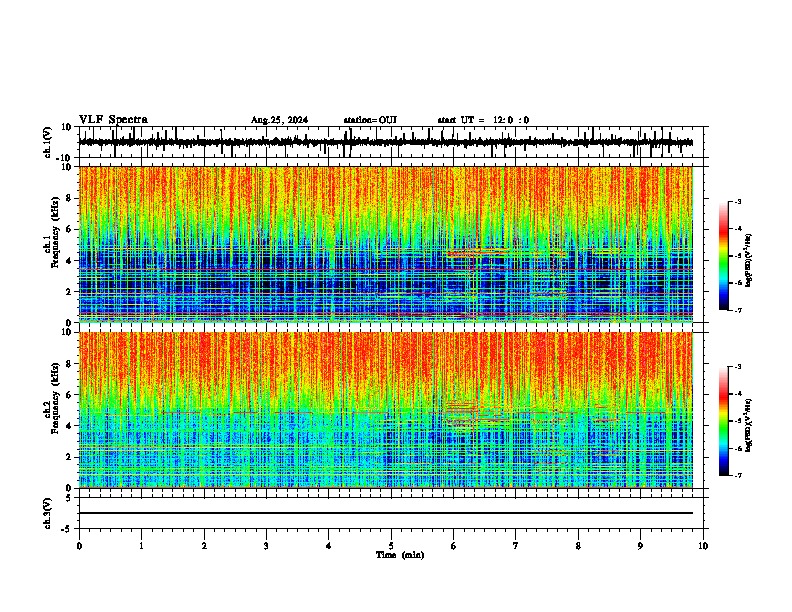Click time axis tick label "6"
The height and width of the screenshot is (612, 792).
(x=454, y=546)
